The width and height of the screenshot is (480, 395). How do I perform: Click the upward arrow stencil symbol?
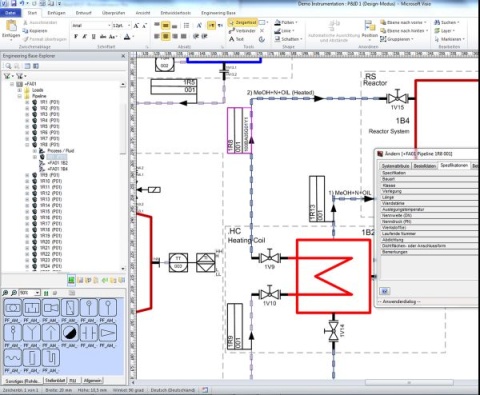(x=51, y=332)
